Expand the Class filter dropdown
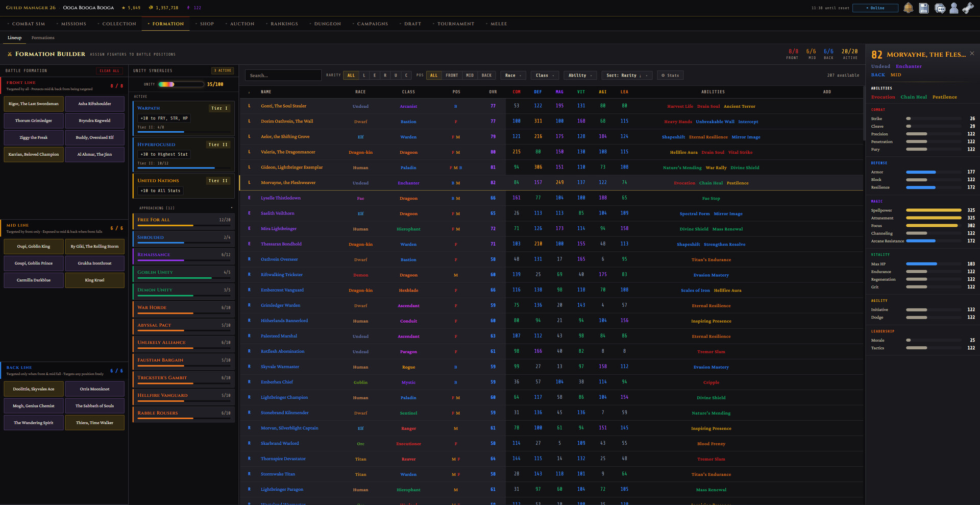This screenshot has width=980, height=505. pyautogui.click(x=545, y=76)
